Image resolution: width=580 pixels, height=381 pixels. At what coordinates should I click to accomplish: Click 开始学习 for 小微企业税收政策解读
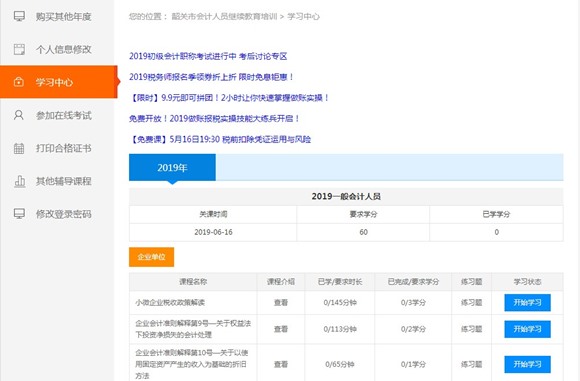click(527, 303)
